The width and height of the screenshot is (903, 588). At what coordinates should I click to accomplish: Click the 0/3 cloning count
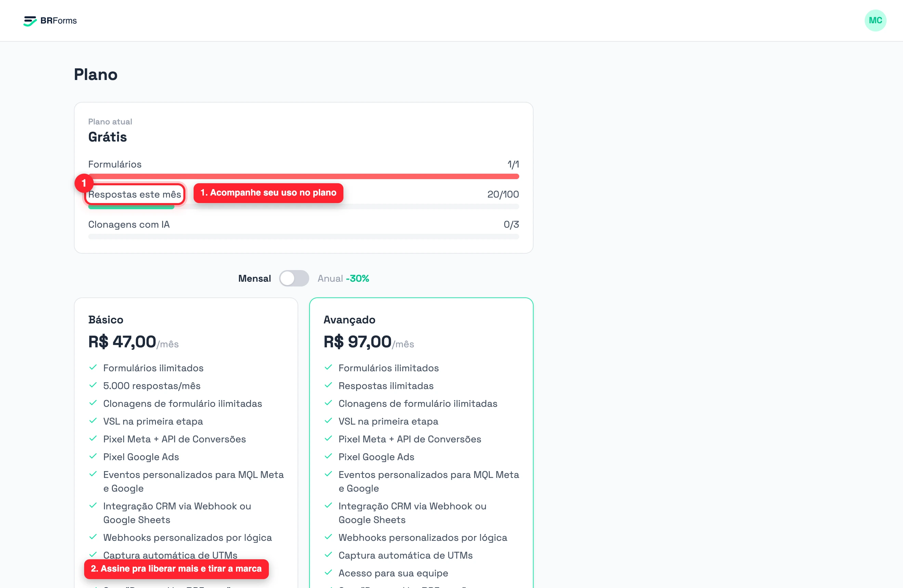pos(511,225)
